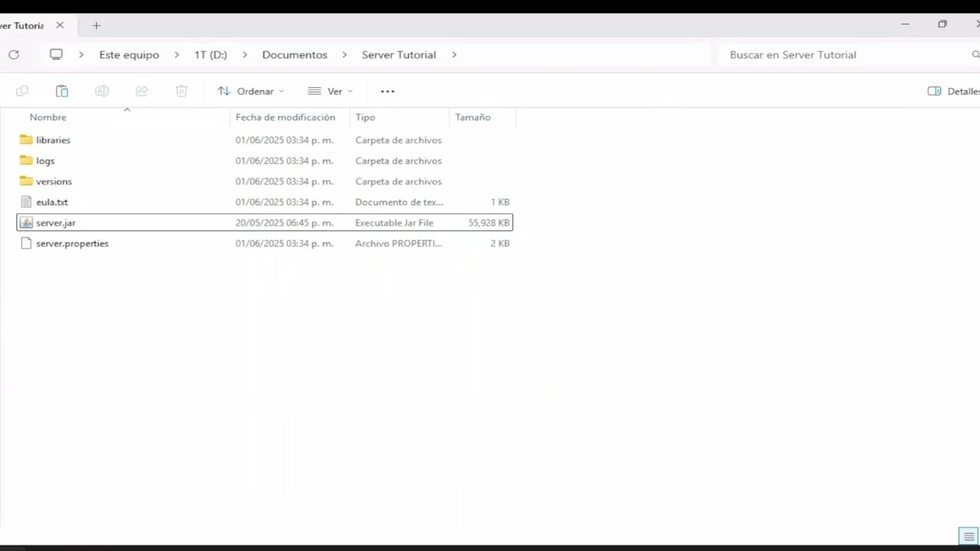Click the libraries folder icon
Screen dimensions: 980x551
tap(27, 140)
